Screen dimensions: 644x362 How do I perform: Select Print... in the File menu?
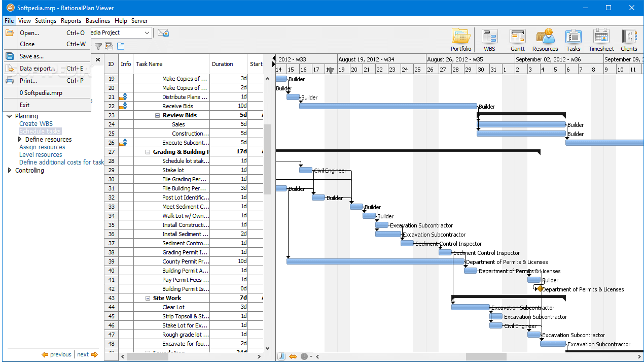click(47, 80)
